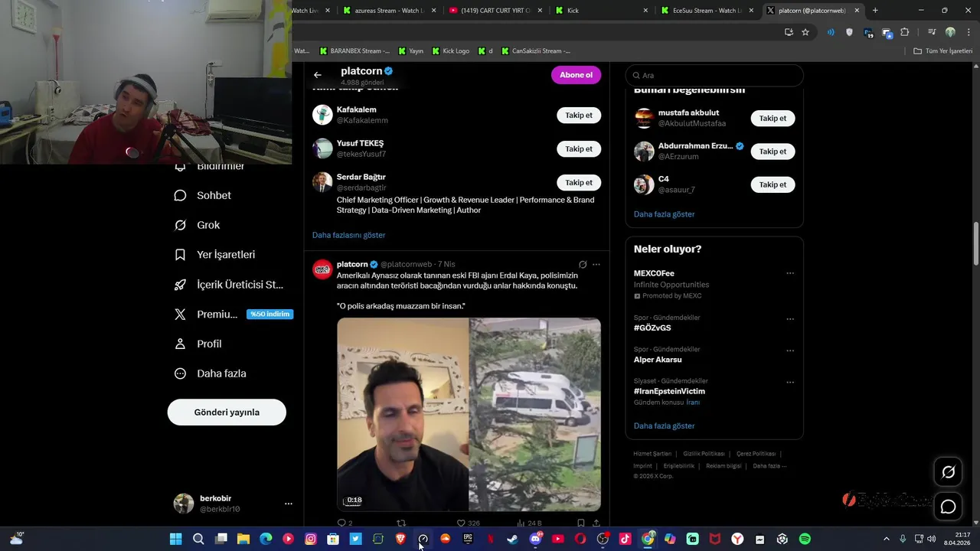
Task: Open the #IranEpsteinVictim trending topic
Action: (x=669, y=391)
